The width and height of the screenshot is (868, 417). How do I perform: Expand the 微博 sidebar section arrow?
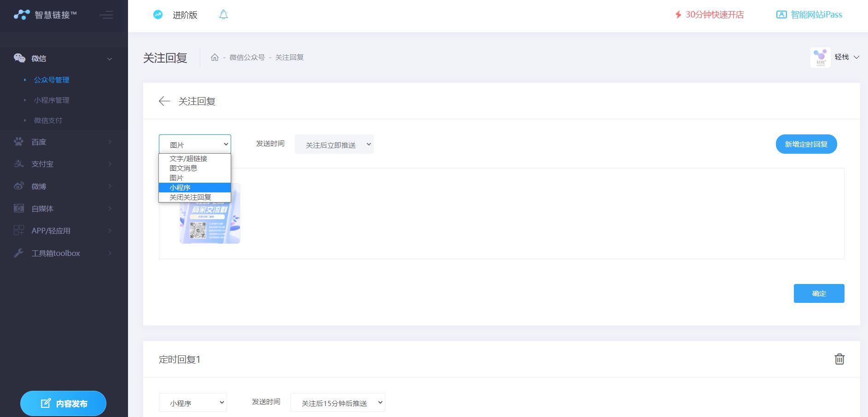(x=110, y=186)
